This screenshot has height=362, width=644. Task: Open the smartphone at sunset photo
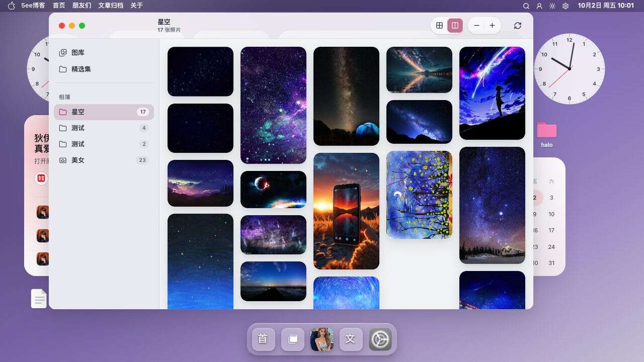(x=346, y=211)
